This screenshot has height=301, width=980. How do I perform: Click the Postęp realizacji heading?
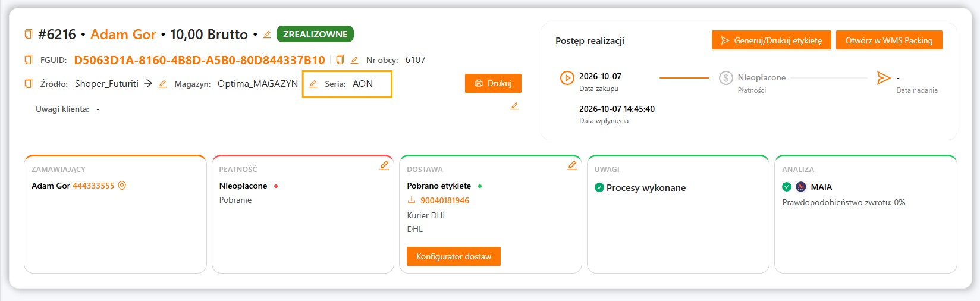(x=590, y=40)
